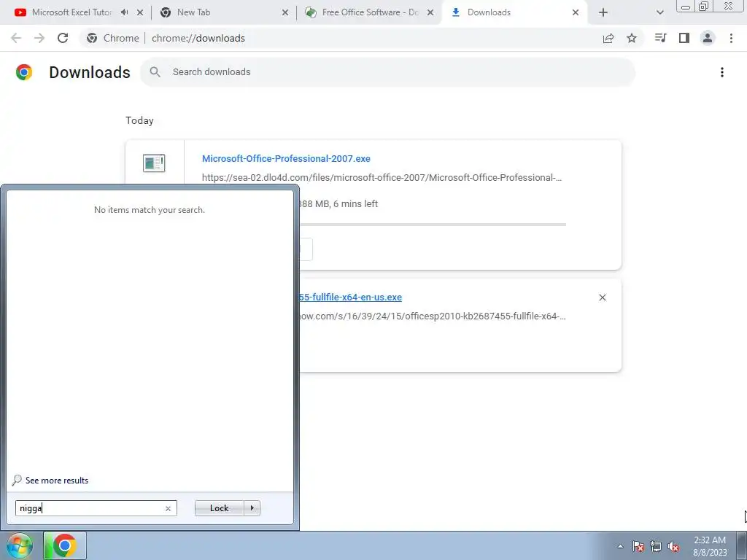Viewport: 747px width, 560px height.
Task: Reload the Downloads page
Action: (63, 38)
